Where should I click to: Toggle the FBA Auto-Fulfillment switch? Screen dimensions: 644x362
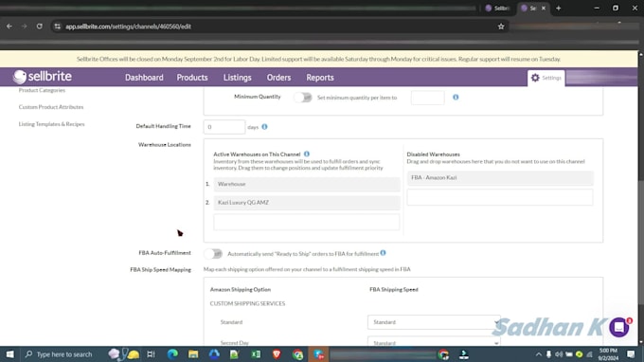pos(213,254)
